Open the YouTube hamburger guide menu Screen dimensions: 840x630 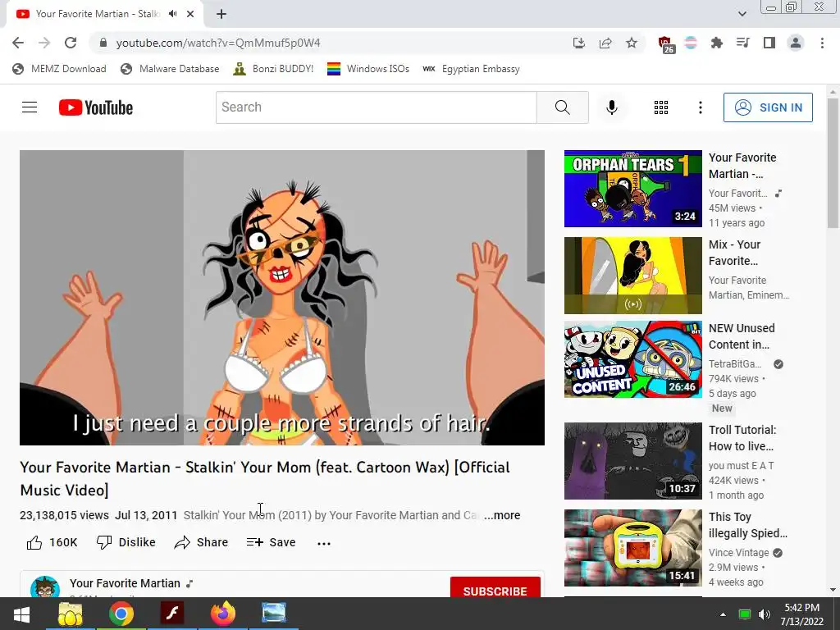(30, 107)
